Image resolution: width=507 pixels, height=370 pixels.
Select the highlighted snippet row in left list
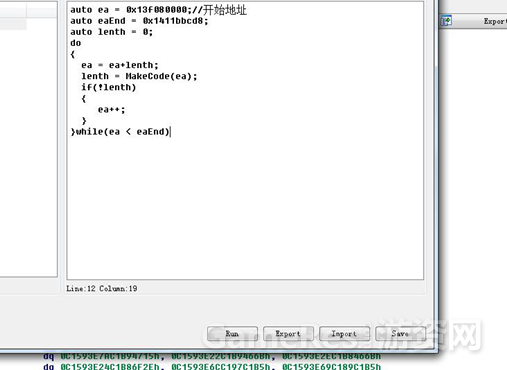coord(13,24)
